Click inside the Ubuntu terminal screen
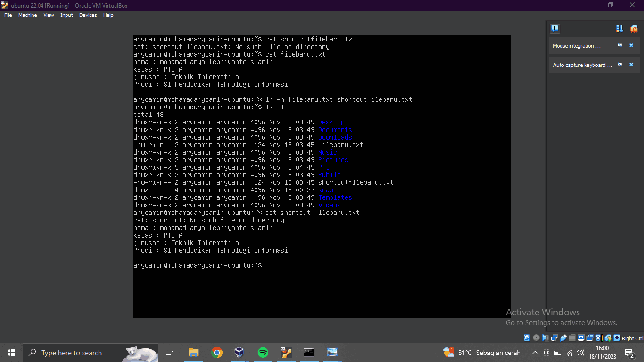The image size is (644, 362). (322, 176)
